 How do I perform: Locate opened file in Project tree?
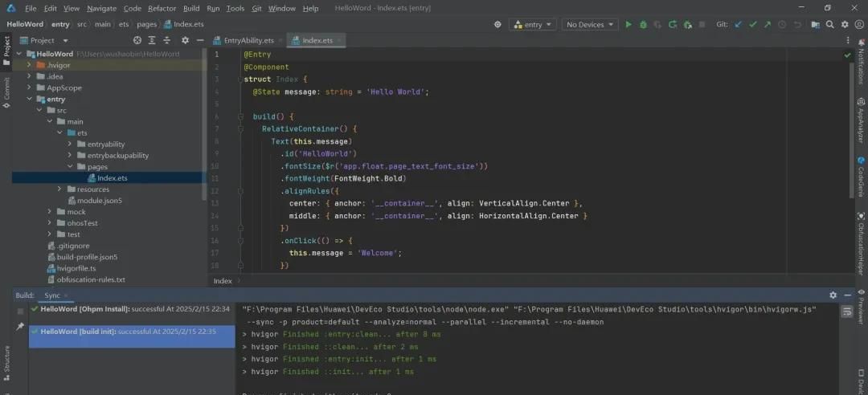[x=137, y=40]
